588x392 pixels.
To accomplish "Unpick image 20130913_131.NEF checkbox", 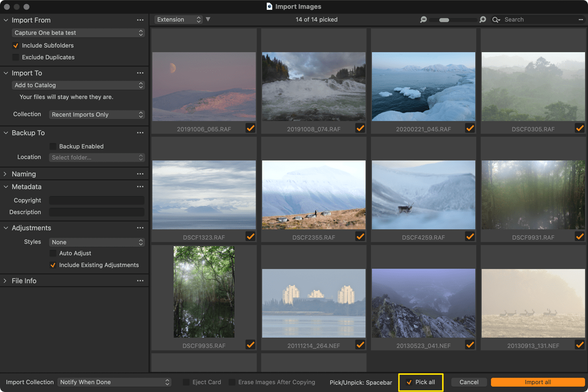I will [x=580, y=344].
